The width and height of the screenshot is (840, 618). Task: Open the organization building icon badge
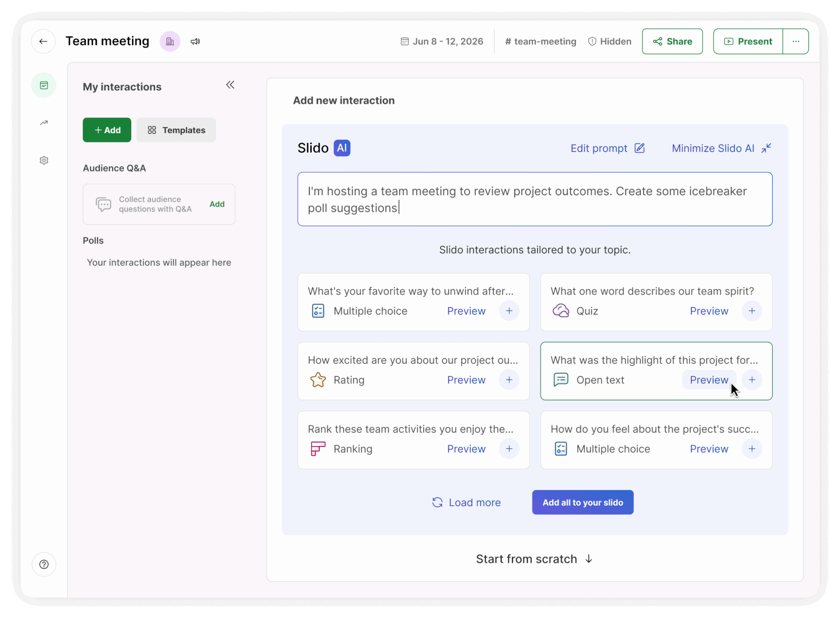tap(170, 41)
